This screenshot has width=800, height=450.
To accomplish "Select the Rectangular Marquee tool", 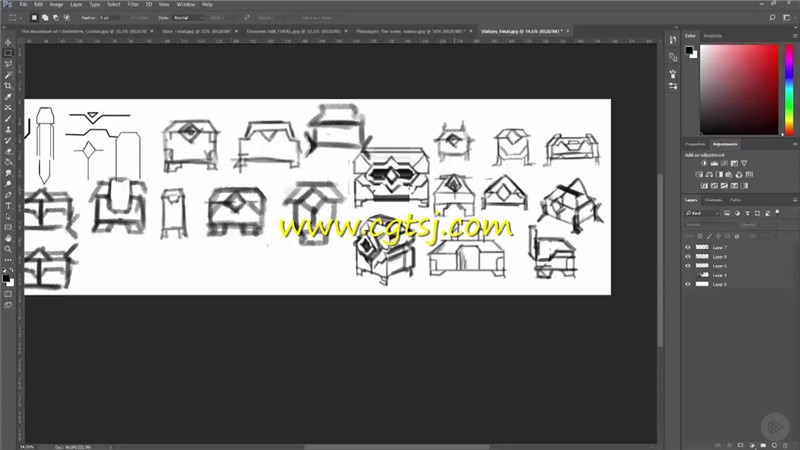I will tap(8, 53).
